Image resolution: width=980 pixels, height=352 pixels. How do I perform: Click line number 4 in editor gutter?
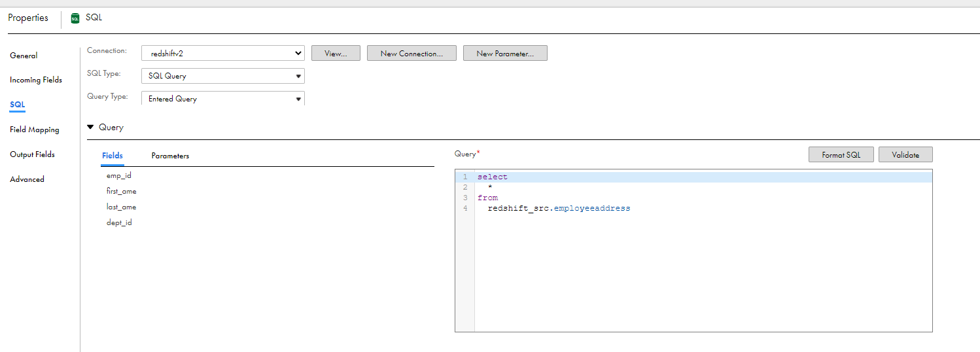coord(465,209)
